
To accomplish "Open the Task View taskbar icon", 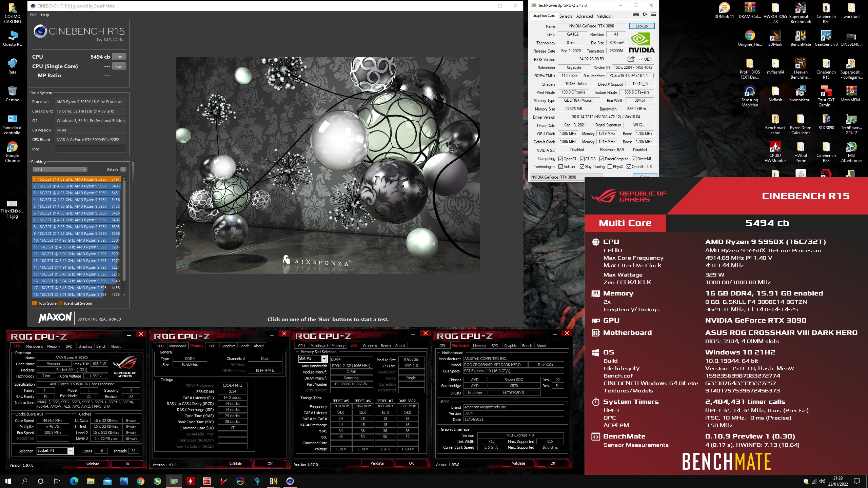I will pos(57,481).
